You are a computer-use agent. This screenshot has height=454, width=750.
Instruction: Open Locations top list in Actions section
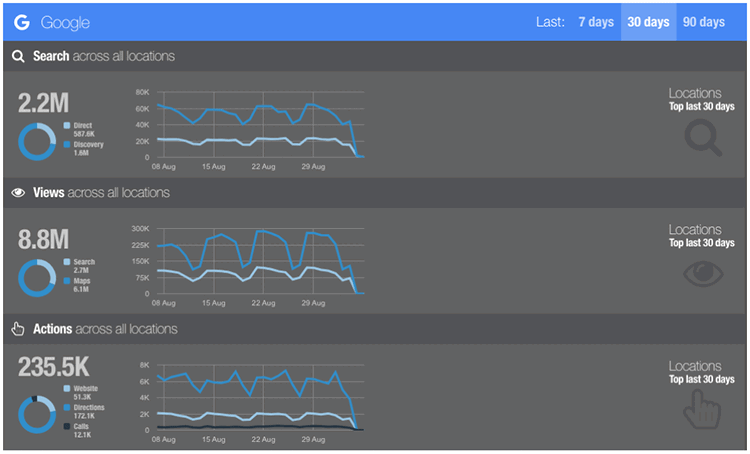701,372
